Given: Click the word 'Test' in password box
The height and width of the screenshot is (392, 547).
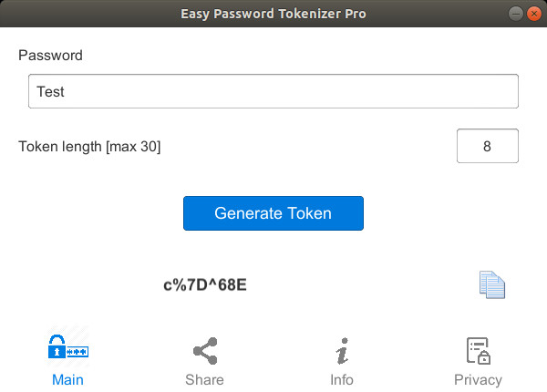Looking at the screenshot, I should point(50,91).
